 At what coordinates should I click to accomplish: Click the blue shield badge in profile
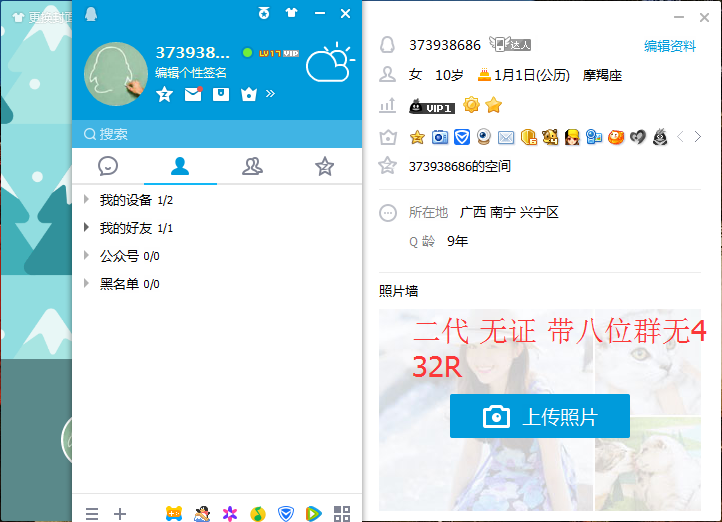coord(462,137)
